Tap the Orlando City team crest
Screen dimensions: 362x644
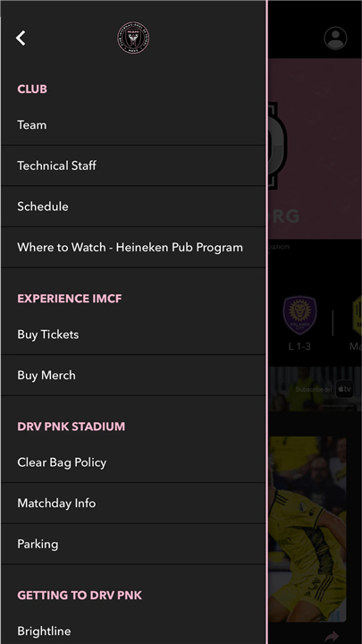(299, 316)
